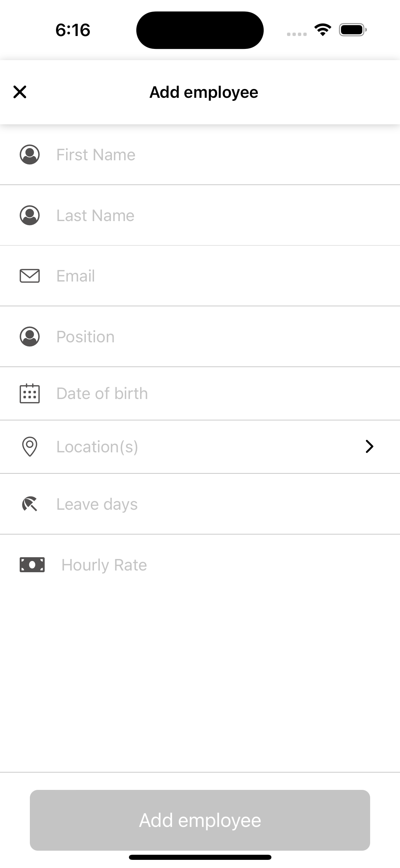Select the Position text field
This screenshot has width=400, height=868.
coord(204,337)
